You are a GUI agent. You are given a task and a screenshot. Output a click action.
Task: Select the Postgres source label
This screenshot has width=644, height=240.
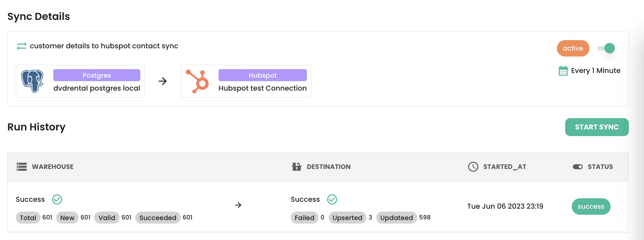(97, 75)
